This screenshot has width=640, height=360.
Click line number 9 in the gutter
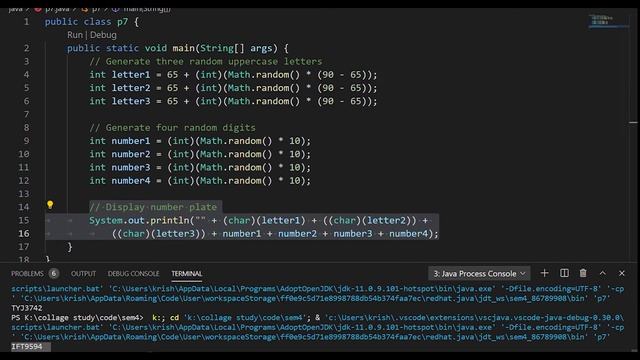tap(26, 141)
